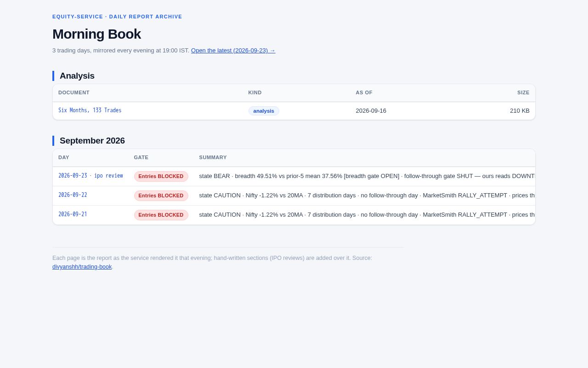Visit the divyanshh/trading-book source link
This screenshot has height=368, width=588.
(82, 267)
